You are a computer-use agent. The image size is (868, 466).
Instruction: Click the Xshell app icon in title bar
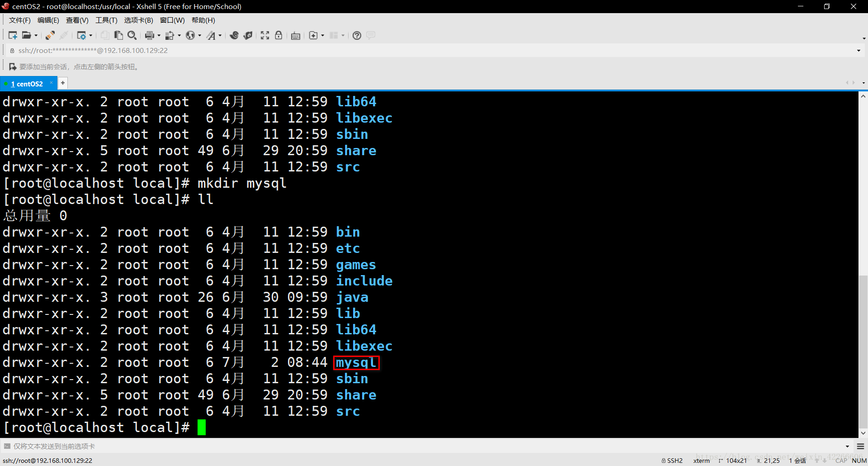(x=5, y=6)
